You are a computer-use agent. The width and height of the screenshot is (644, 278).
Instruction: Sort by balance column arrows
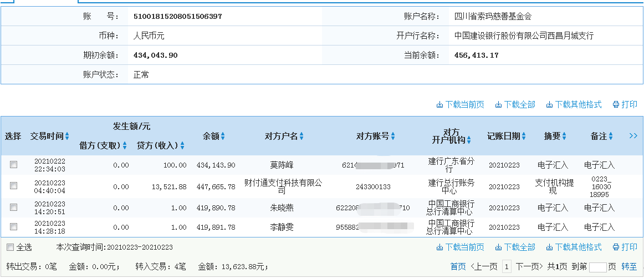pos(223,136)
